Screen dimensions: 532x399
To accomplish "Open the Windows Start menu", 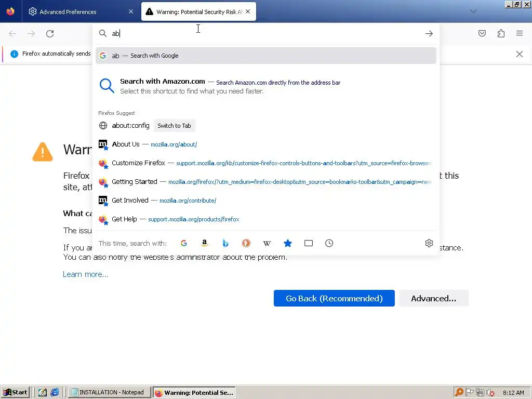I will pos(15,392).
